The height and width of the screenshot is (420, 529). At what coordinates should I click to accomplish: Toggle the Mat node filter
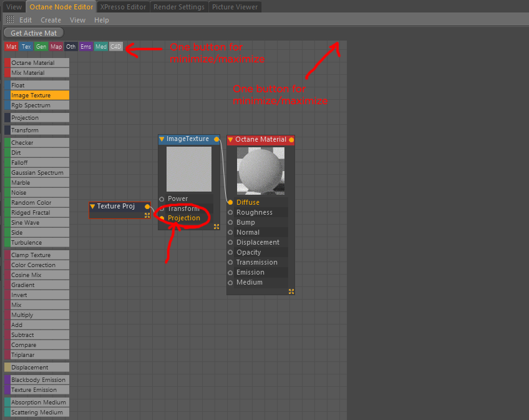pos(11,47)
